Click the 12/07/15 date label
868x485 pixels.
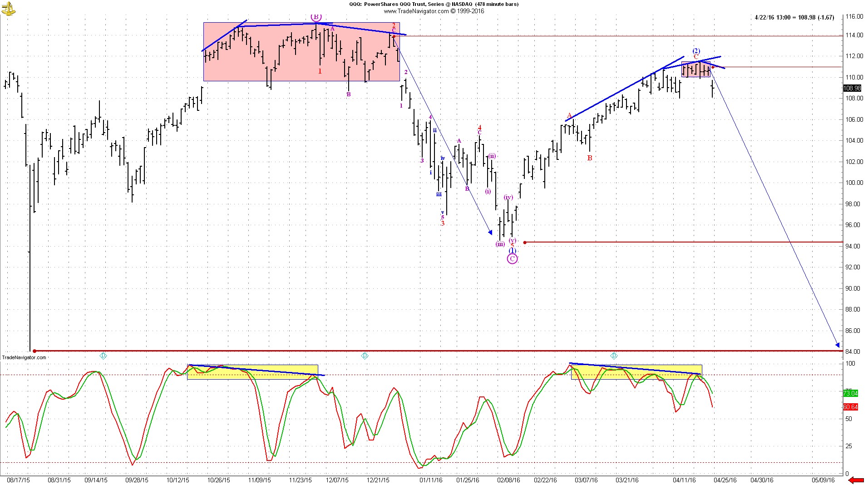pyautogui.click(x=337, y=480)
